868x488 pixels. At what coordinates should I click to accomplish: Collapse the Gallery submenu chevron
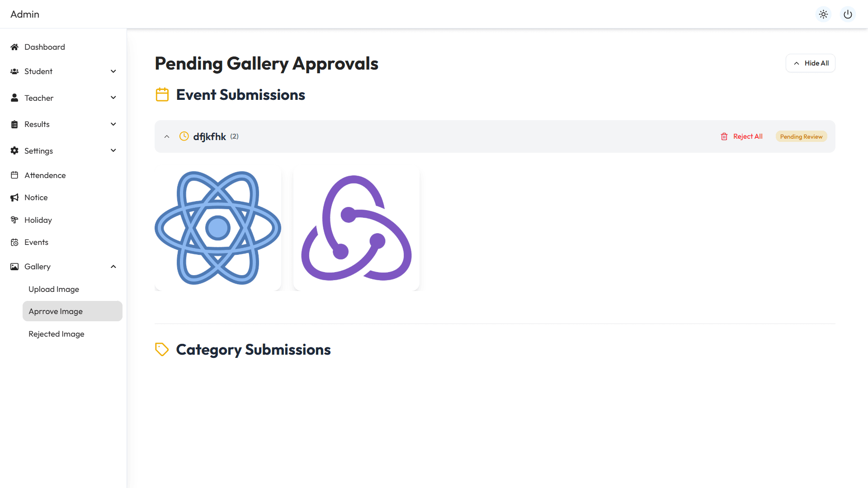[113, 267]
